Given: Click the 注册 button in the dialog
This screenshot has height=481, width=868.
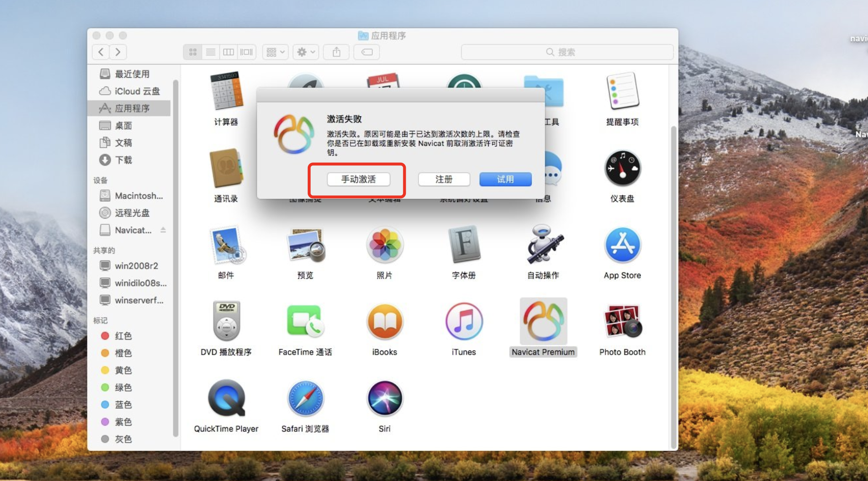Looking at the screenshot, I should pyautogui.click(x=444, y=179).
